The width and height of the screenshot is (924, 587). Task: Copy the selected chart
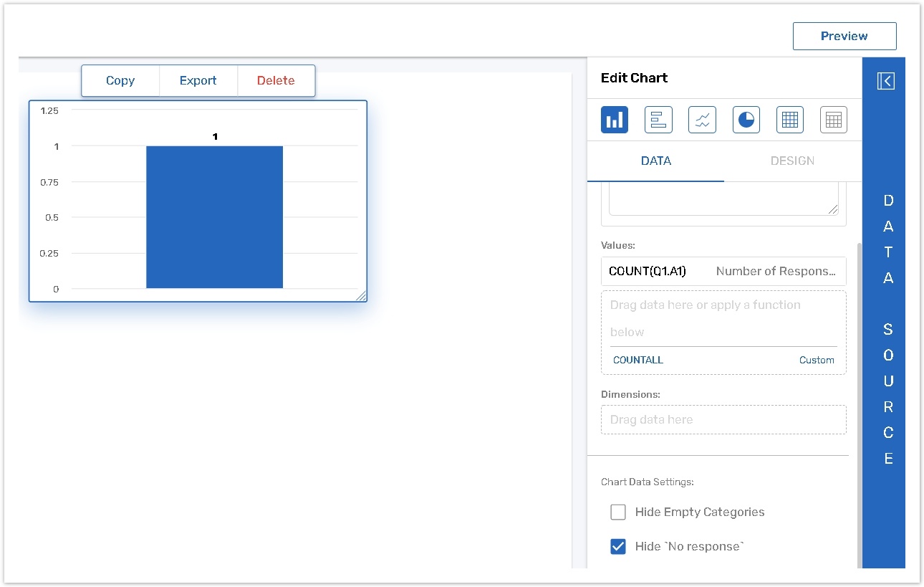point(120,80)
